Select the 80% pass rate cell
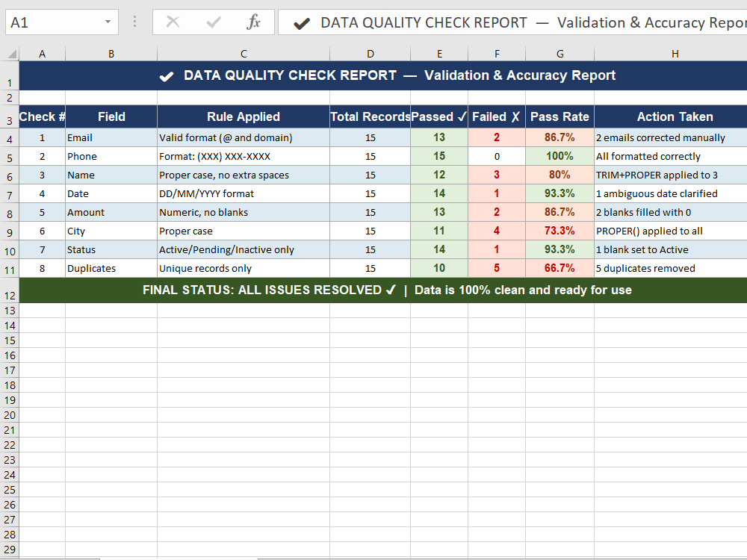Image resolution: width=747 pixels, height=560 pixels. pyautogui.click(x=560, y=175)
